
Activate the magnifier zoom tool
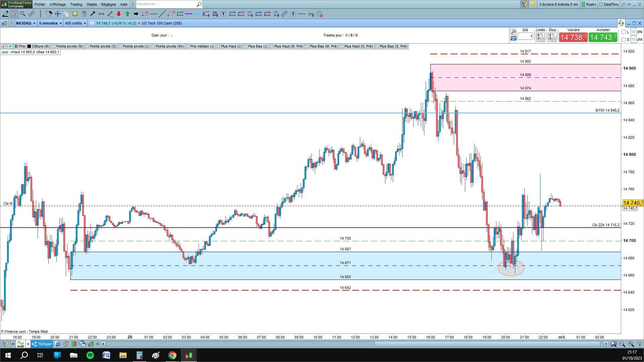23,14
